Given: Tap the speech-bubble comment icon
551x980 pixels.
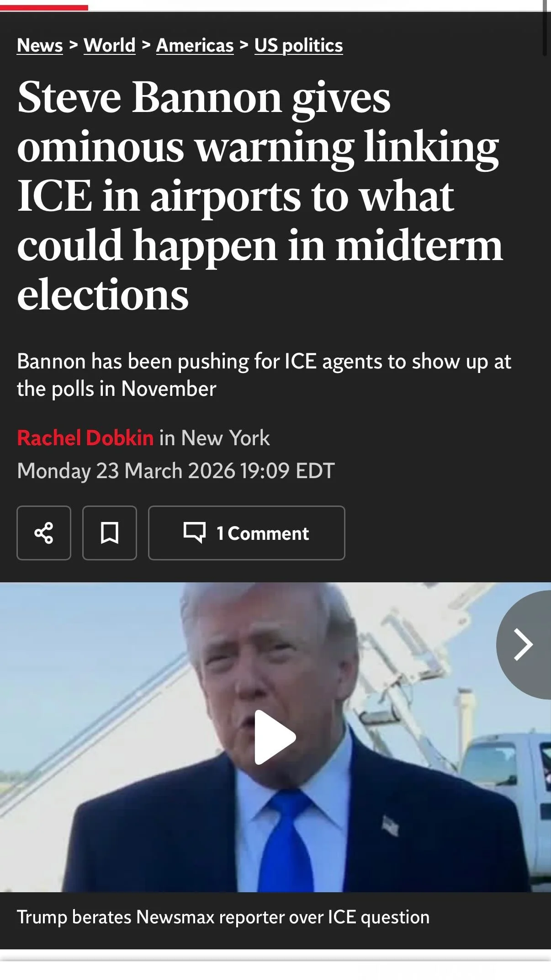Looking at the screenshot, I should pos(195,533).
